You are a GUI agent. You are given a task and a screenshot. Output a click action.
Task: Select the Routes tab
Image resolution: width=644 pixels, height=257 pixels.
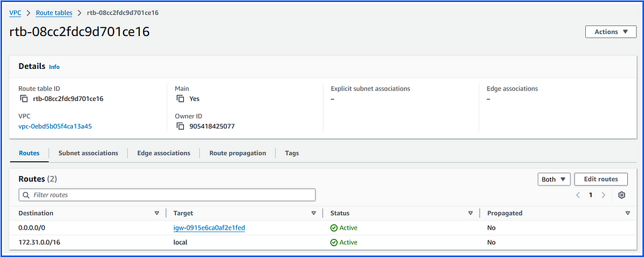[29, 153]
